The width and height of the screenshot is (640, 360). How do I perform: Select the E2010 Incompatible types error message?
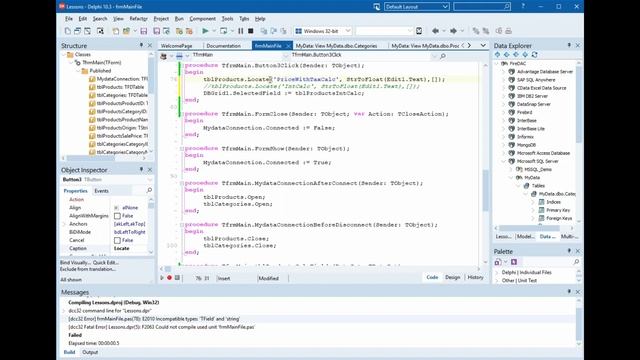pyautogui.click(x=154, y=319)
